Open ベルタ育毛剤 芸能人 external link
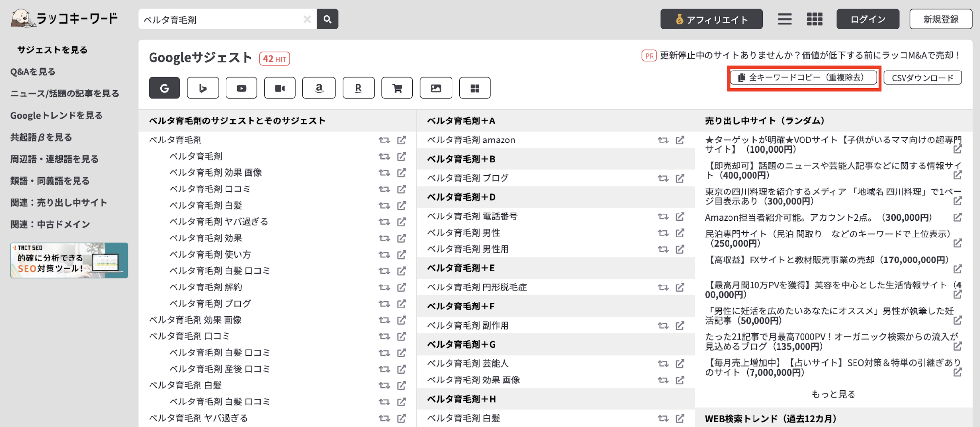 680,364
